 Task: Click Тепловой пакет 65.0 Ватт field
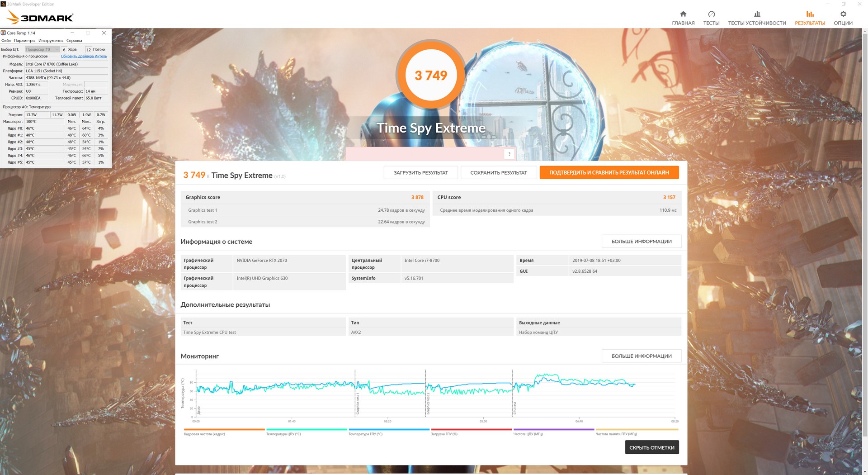pos(96,98)
